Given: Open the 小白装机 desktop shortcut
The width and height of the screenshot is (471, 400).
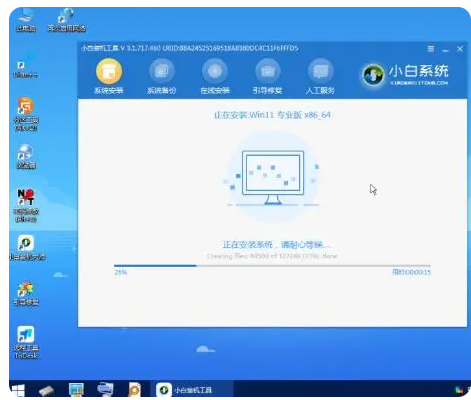Looking at the screenshot, I should pyautogui.click(x=27, y=248).
